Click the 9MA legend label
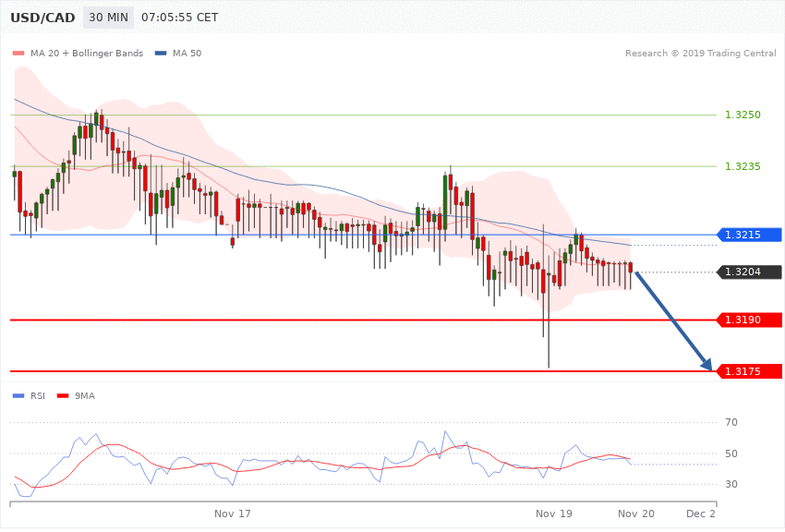The image size is (785, 532). (85, 396)
